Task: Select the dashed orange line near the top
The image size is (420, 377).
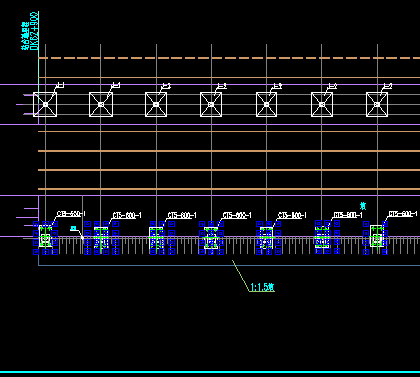Action: click(229, 58)
